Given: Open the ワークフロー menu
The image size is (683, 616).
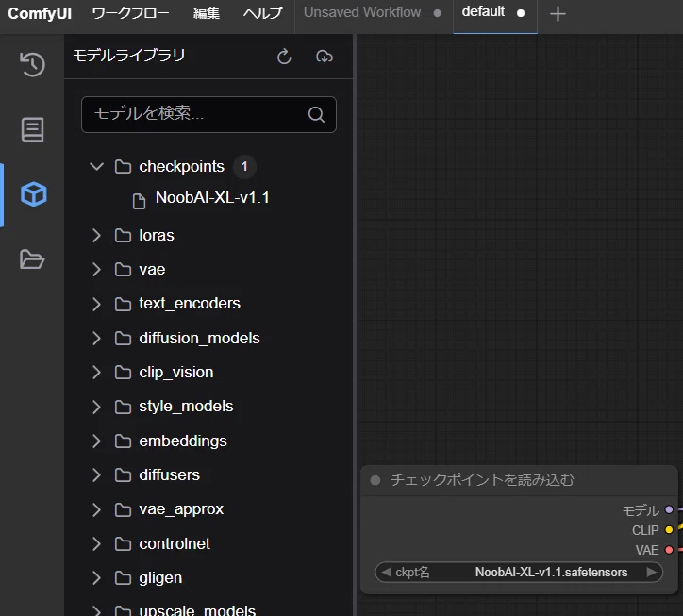Looking at the screenshot, I should tap(130, 13).
